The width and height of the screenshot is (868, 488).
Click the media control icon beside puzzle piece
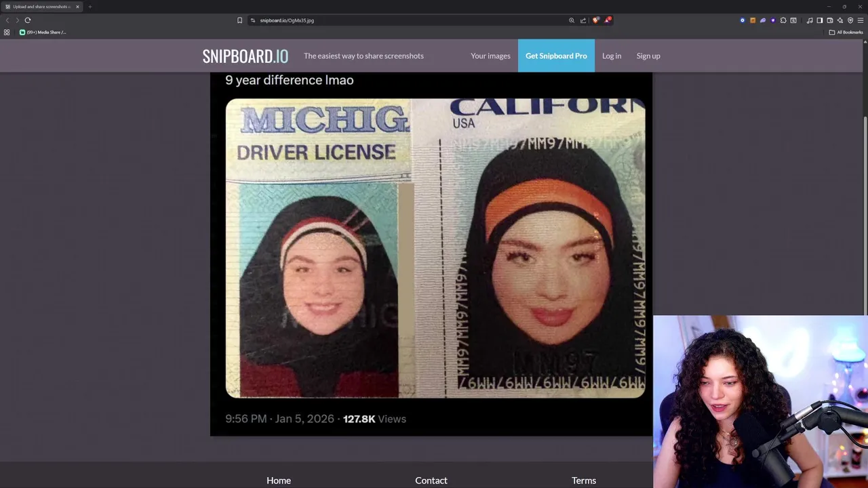click(793, 20)
